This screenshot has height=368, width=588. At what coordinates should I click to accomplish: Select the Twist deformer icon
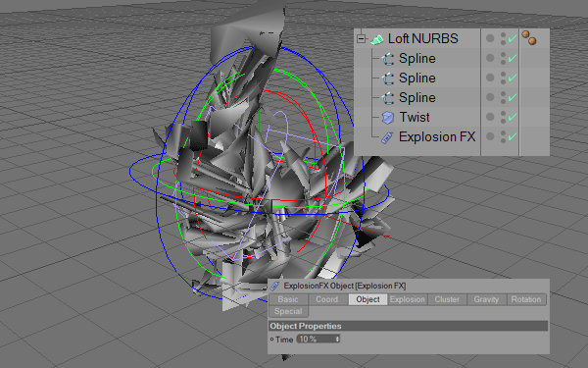pos(388,118)
